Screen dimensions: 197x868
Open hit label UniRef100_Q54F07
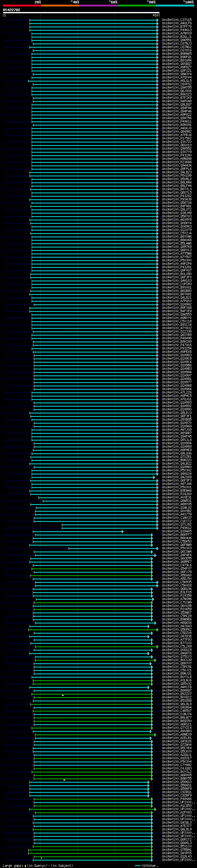(x=177, y=568)
